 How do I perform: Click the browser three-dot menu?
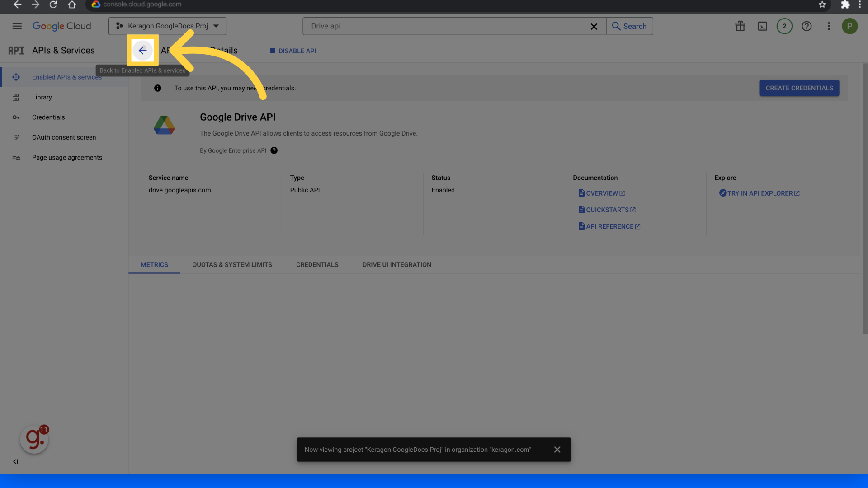click(x=860, y=5)
